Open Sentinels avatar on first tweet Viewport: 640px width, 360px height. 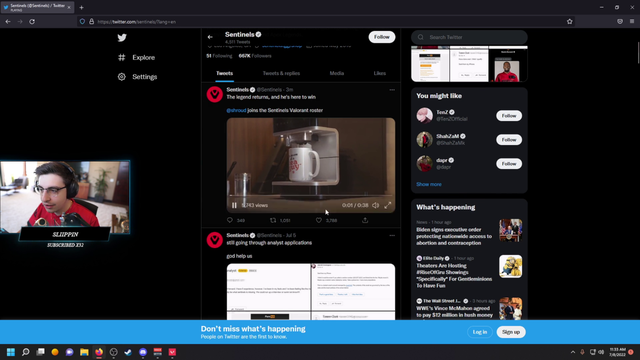[x=215, y=94]
